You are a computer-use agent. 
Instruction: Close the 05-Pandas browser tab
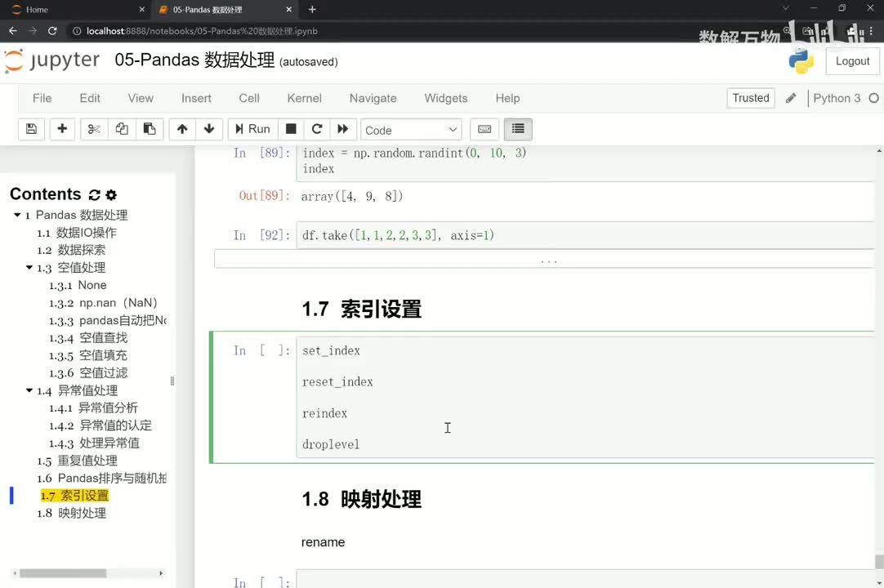point(288,10)
